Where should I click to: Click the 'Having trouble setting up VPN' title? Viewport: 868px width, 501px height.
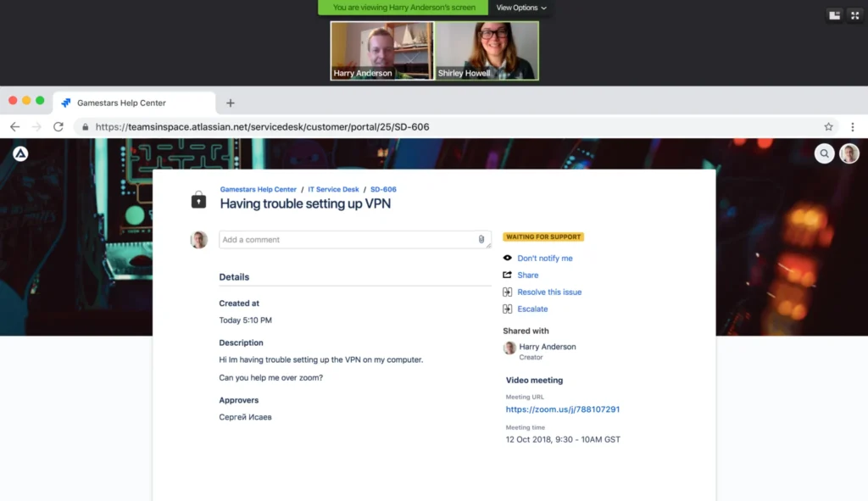tap(305, 203)
